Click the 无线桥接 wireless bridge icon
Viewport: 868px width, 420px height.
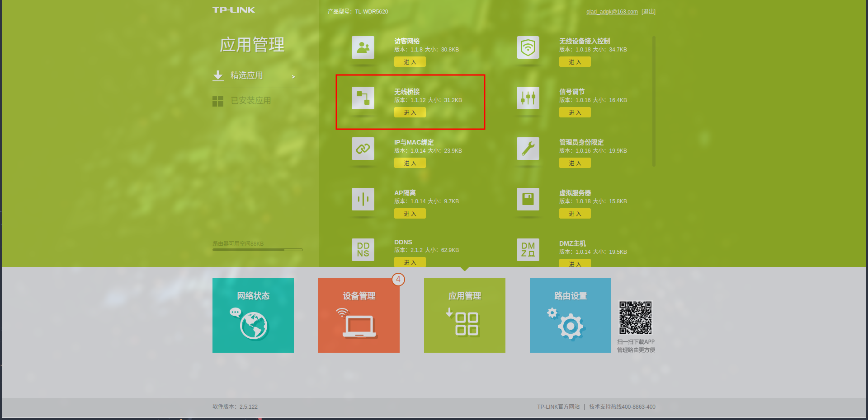tap(363, 98)
